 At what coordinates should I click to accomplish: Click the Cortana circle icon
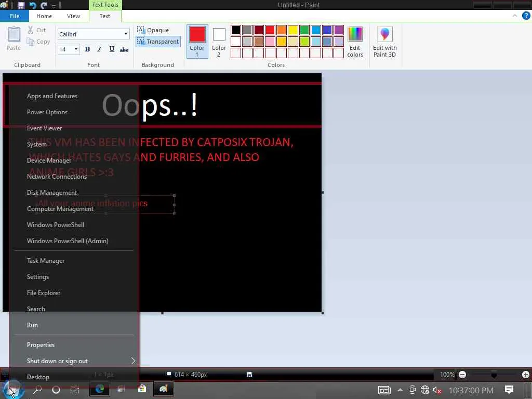pyautogui.click(x=56, y=390)
